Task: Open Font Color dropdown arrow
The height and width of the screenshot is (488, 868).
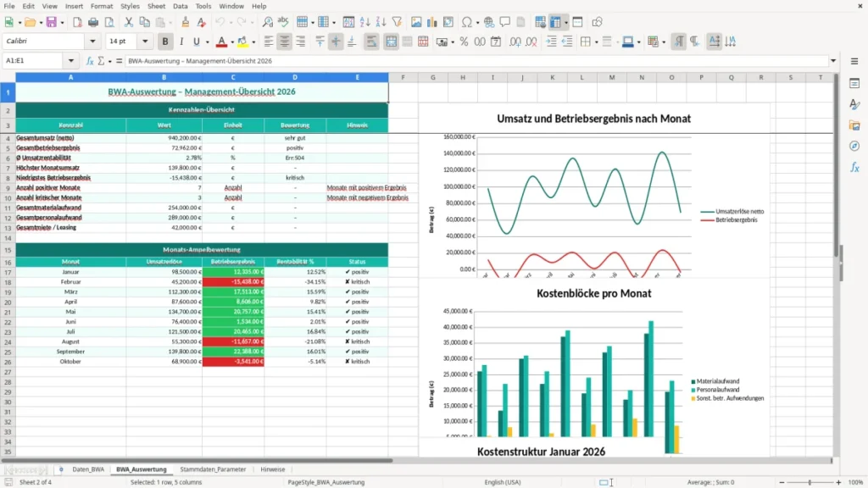Action: (x=232, y=42)
